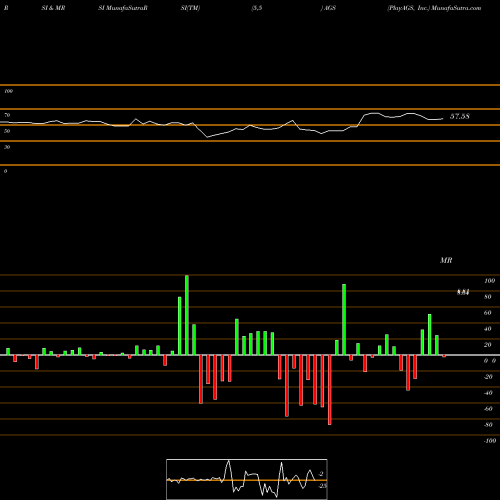Click the 'SI MunafaSutraR' header text
Screen dimensions: 500x500
coord(123,8)
